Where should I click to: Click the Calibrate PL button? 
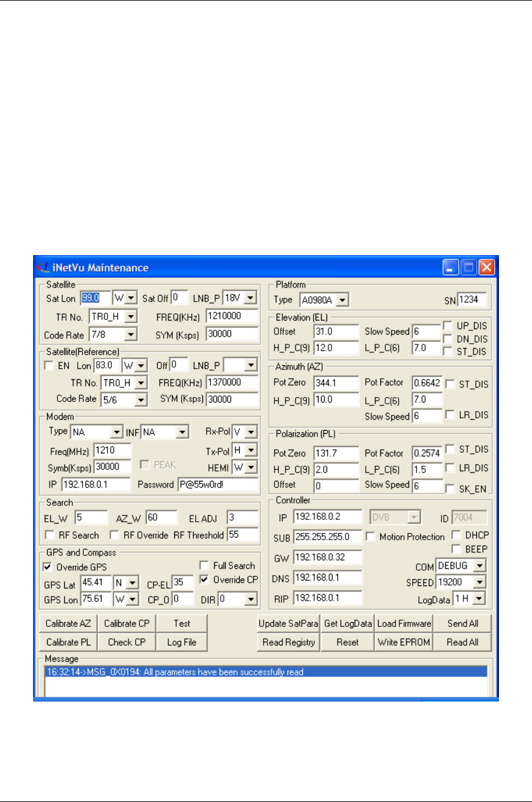68,642
